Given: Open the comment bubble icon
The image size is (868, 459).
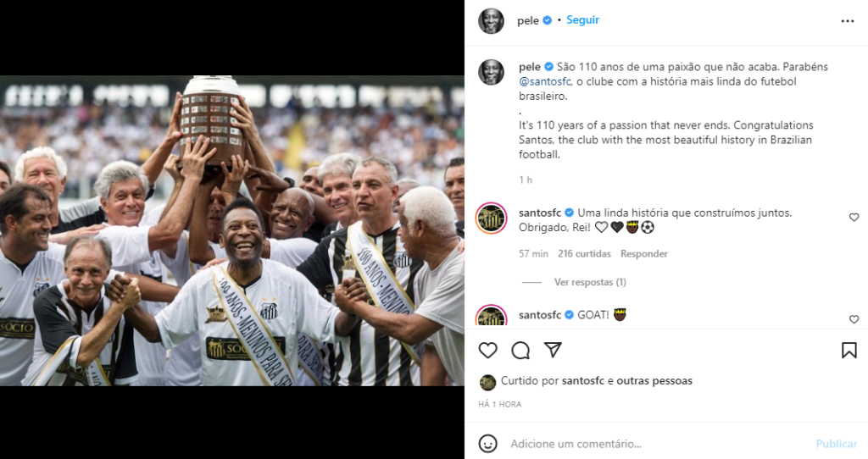Looking at the screenshot, I should click(x=520, y=350).
